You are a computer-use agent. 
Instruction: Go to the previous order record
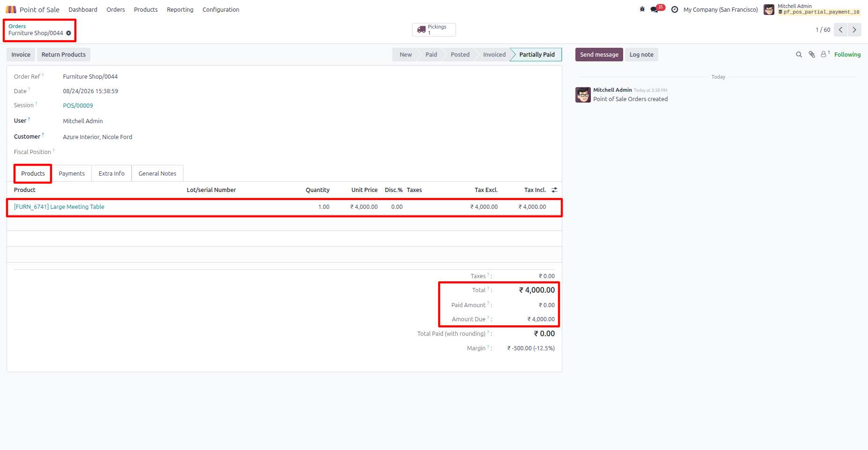pyautogui.click(x=841, y=30)
